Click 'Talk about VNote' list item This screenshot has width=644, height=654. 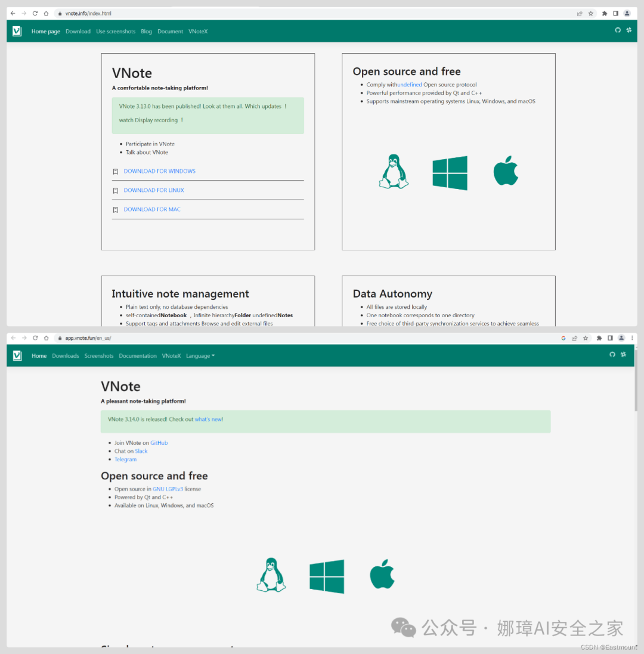point(147,152)
